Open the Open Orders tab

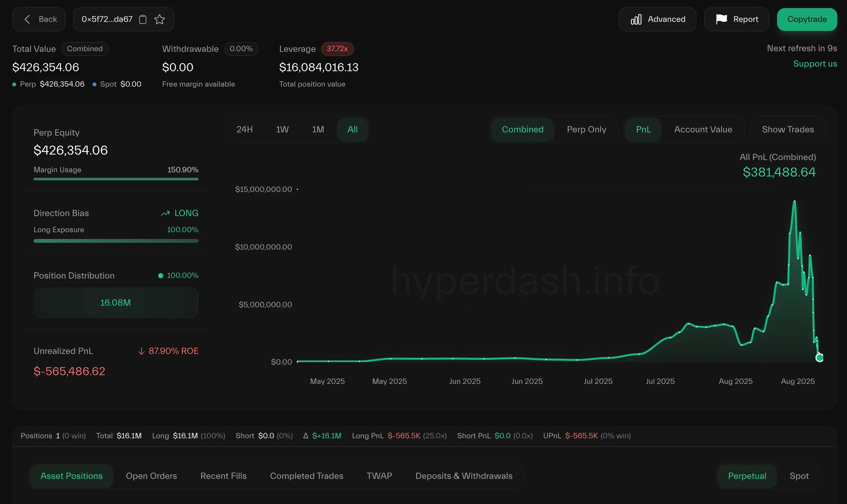pyautogui.click(x=151, y=476)
